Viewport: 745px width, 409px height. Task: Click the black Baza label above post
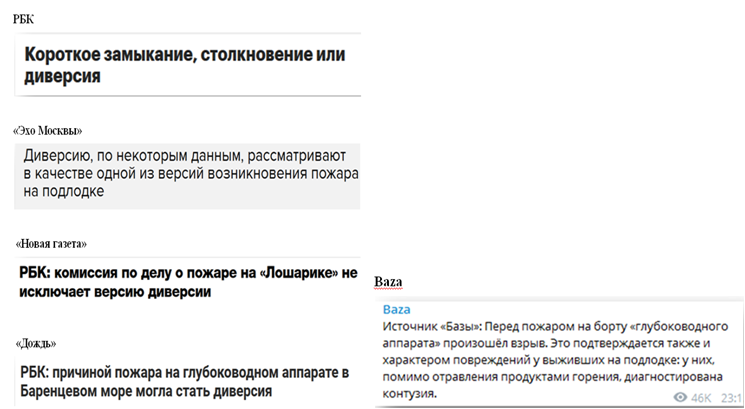388,282
